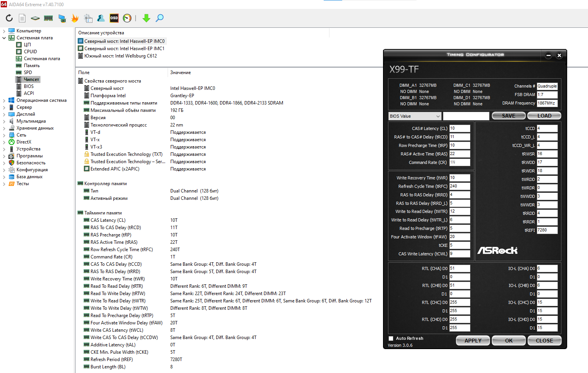Click the Значение column header
This screenshot has width=588, height=373.
(180, 73)
